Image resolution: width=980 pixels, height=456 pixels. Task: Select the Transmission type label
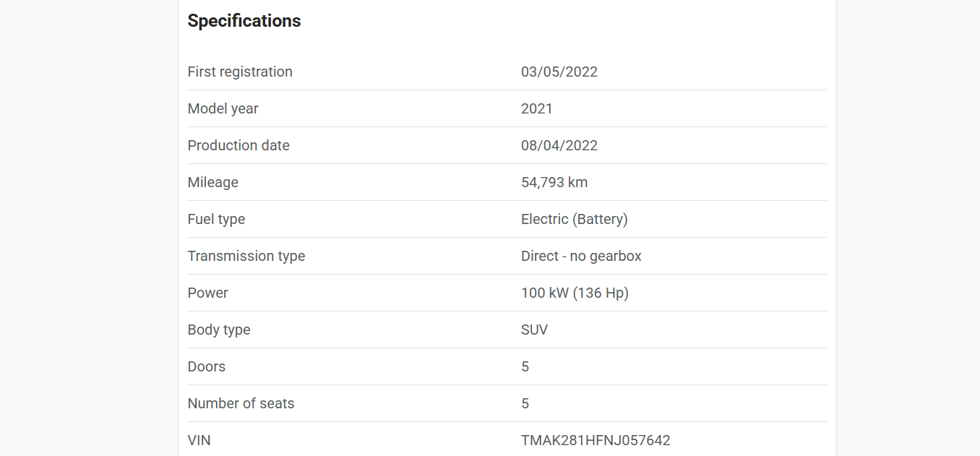[246, 256]
